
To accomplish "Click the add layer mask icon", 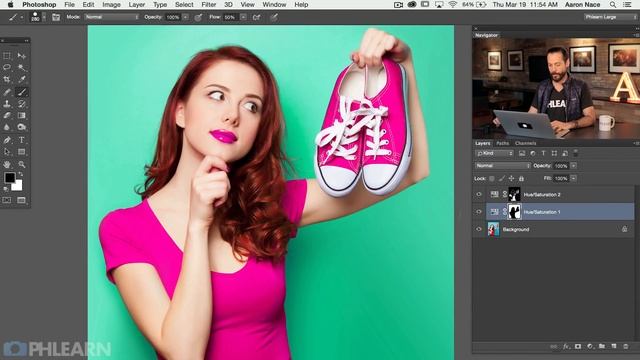I will 578,347.
